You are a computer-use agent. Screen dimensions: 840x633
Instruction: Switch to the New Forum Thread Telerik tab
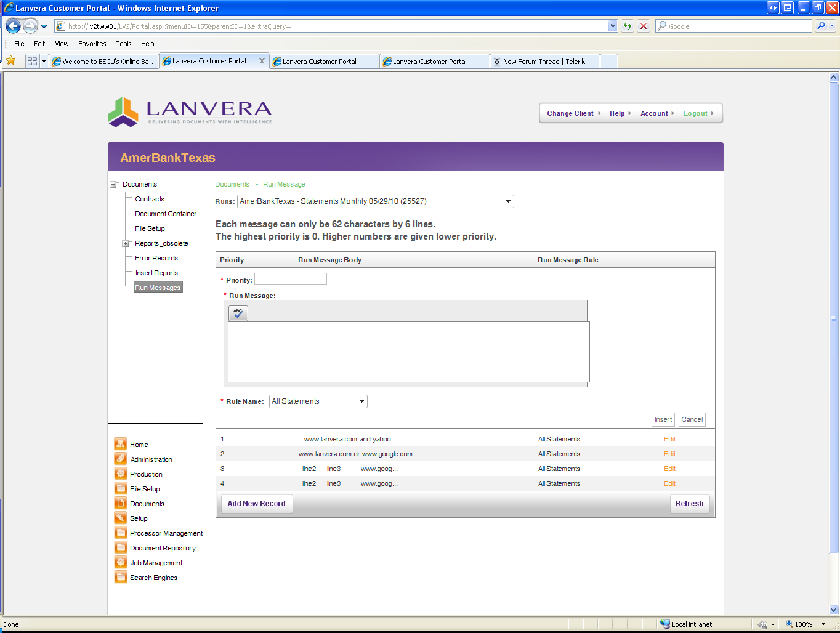pyautogui.click(x=544, y=61)
